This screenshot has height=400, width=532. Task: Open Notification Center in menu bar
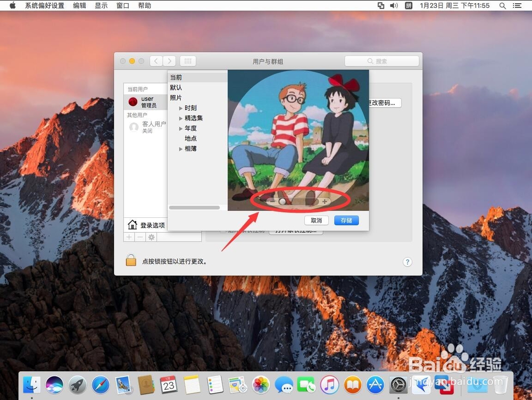(x=517, y=5)
